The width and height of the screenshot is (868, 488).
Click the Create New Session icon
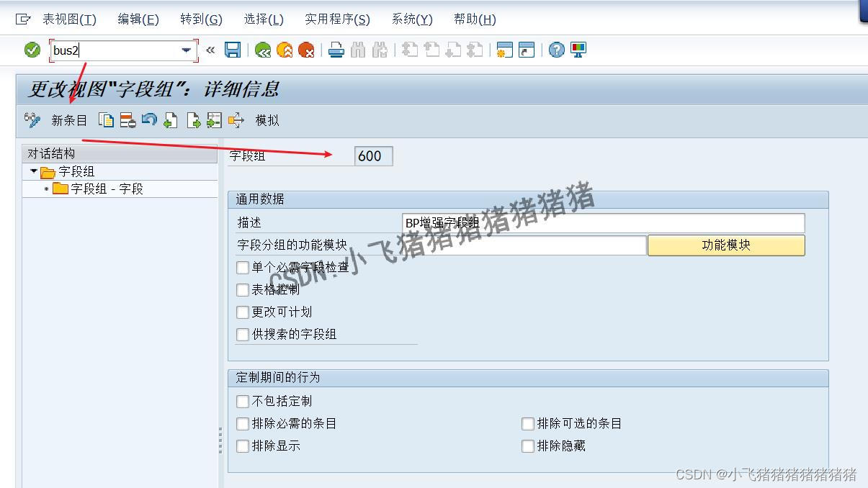pos(505,50)
